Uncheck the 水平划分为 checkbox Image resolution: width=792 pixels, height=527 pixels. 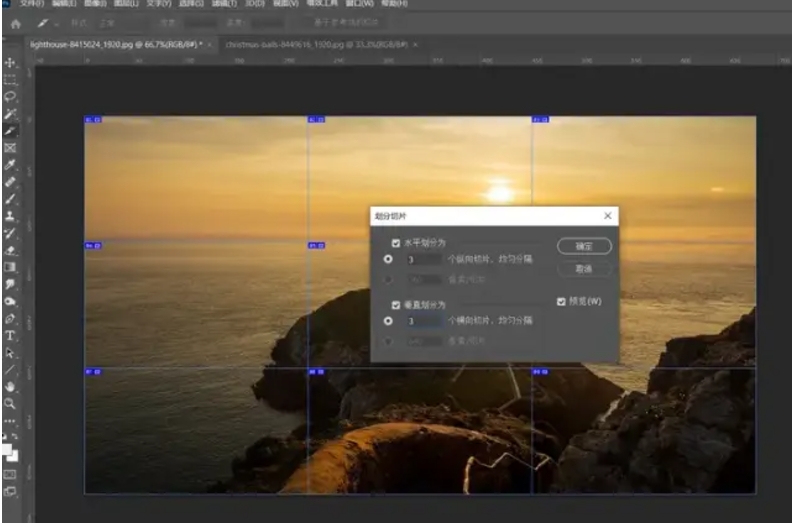point(396,243)
